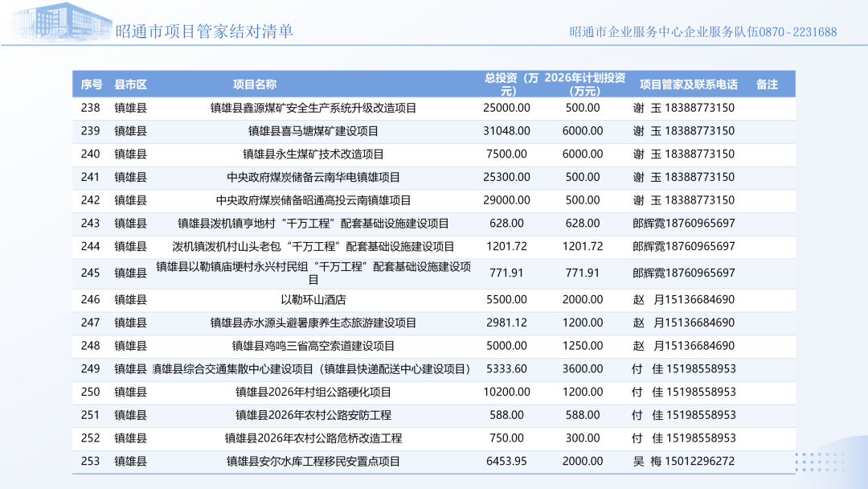
Task: Click planned investment 500.00 in row 241
Action: (583, 177)
